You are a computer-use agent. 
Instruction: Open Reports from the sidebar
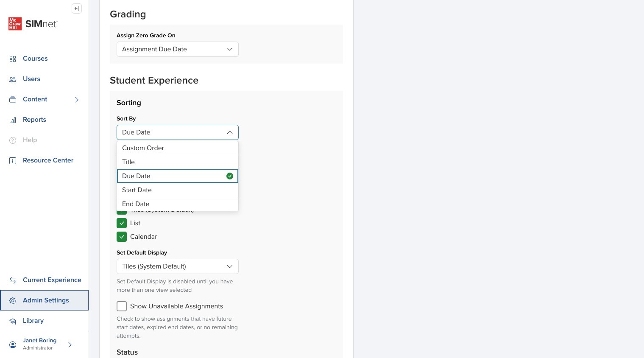click(x=34, y=120)
